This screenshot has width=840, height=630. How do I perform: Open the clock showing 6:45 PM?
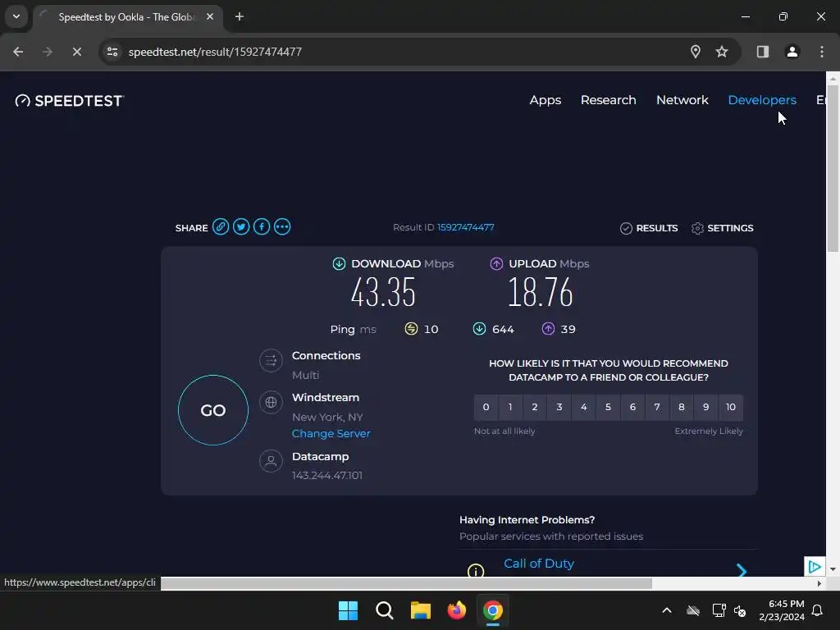[x=782, y=610]
